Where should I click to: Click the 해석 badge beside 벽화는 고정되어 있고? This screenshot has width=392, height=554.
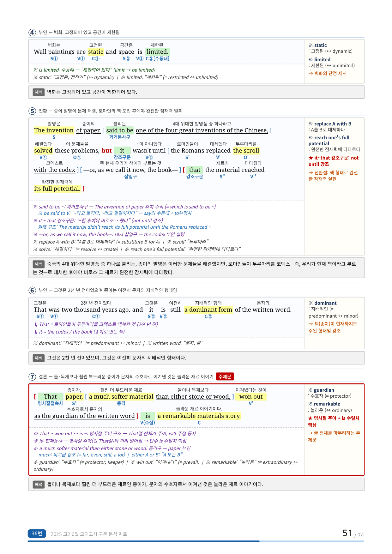point(39,92)
